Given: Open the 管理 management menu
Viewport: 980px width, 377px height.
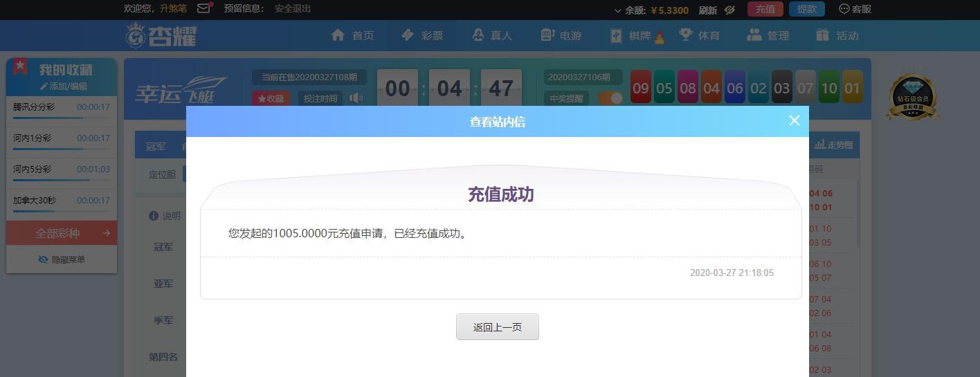Looking at the screenshot, I should click(x=768, y=35).
